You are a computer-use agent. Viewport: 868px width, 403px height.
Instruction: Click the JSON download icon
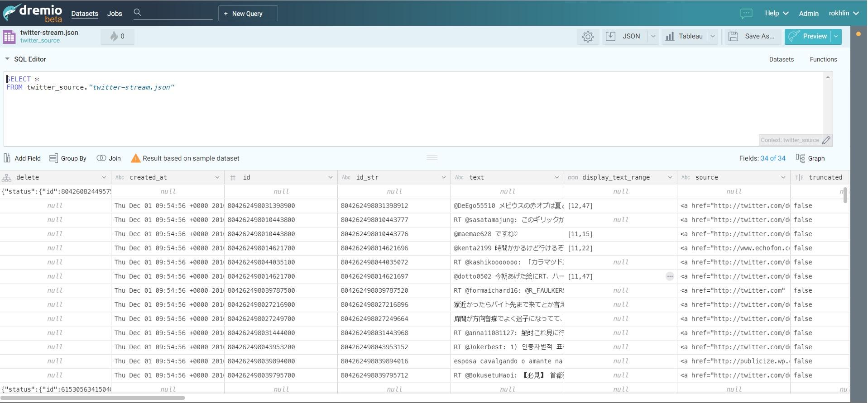[x=610, y=36]
